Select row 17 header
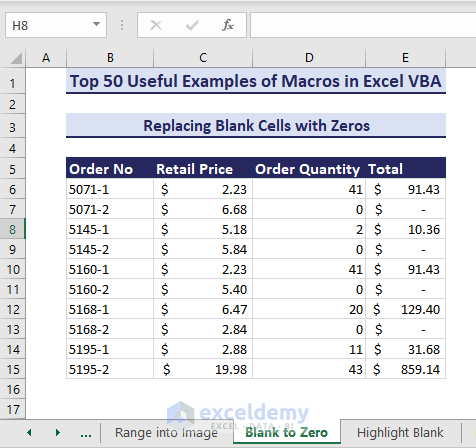The image size is (476, 448). pos(13,409)
